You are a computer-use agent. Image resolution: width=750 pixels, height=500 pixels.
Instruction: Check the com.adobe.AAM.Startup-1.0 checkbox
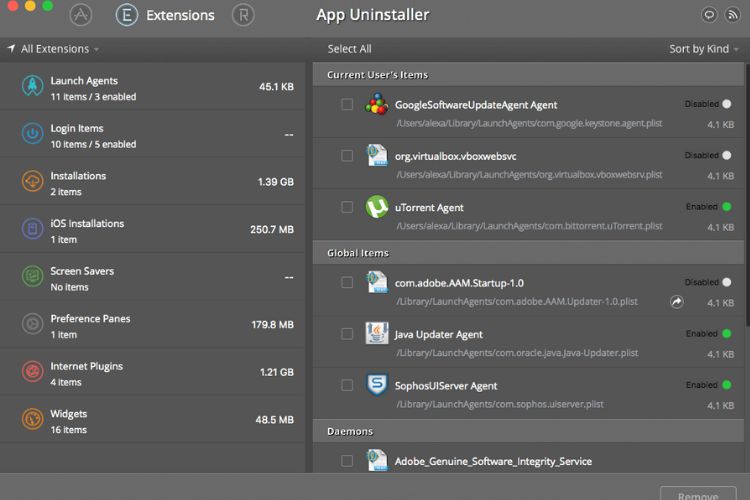point(347,283)
